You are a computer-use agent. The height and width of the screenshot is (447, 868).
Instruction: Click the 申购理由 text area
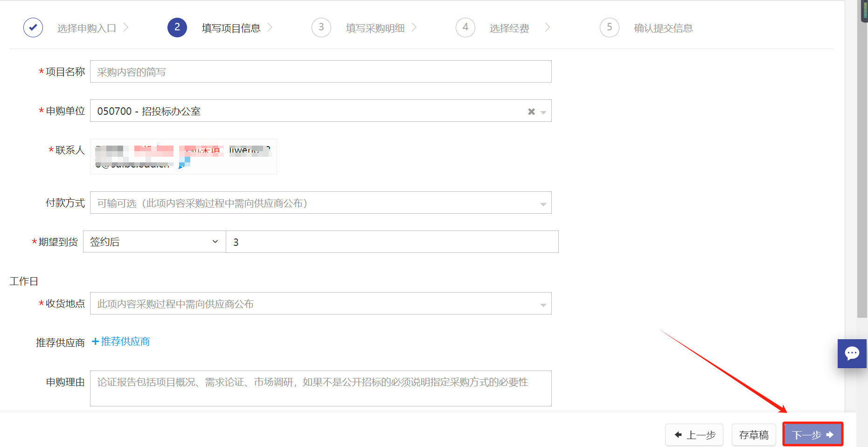point(320,388)
